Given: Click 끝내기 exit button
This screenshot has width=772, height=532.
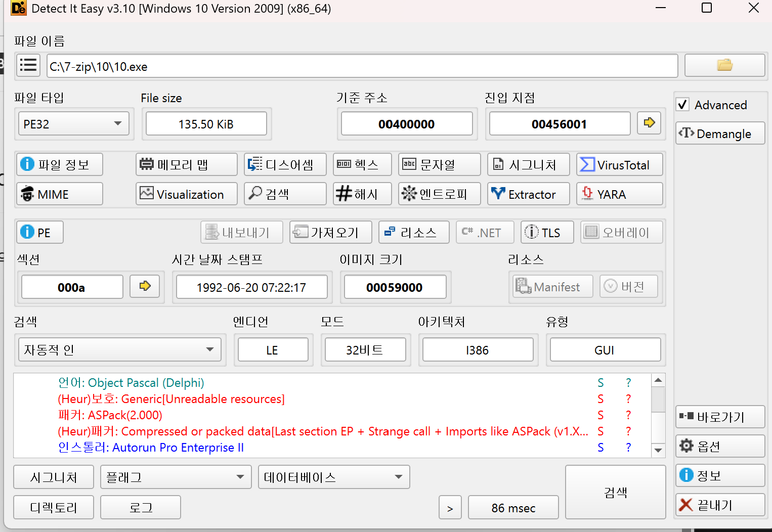Looking at the screenshot, I should coord(720,505).
